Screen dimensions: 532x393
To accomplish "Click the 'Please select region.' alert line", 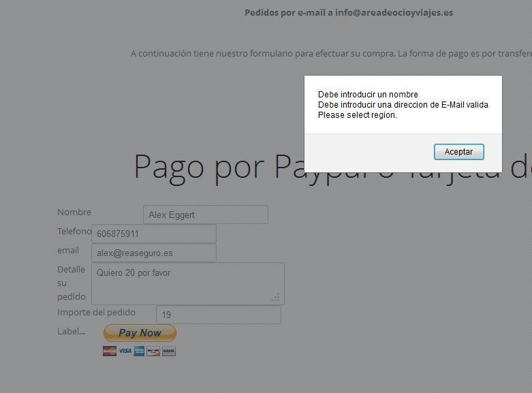I will (x=357, y=115).
